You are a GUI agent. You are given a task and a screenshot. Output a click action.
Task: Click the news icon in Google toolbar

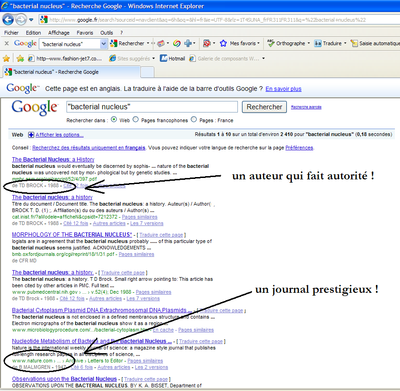161,43
